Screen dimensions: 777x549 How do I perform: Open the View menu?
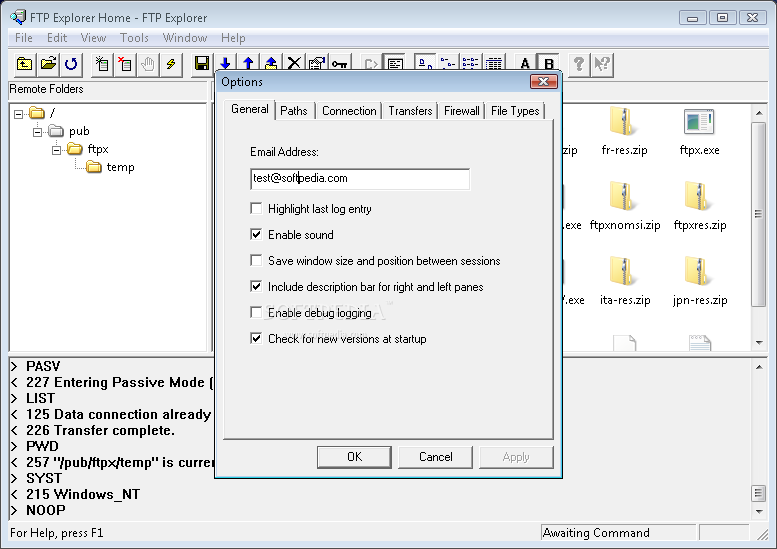(x=93, y=38)
